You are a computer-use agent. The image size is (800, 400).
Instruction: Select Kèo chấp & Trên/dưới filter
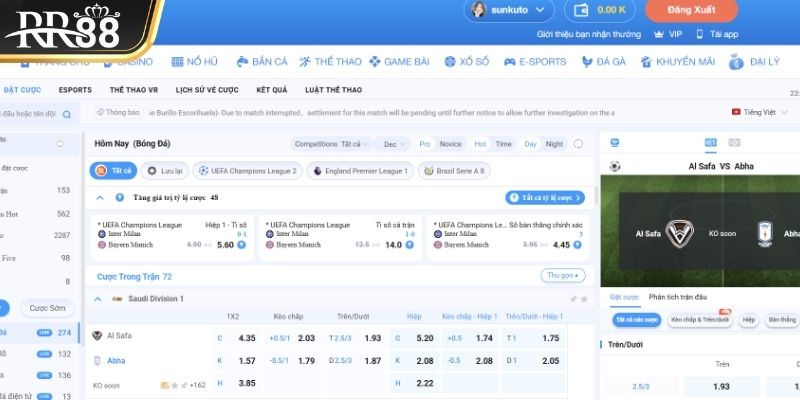coord(699,320)
